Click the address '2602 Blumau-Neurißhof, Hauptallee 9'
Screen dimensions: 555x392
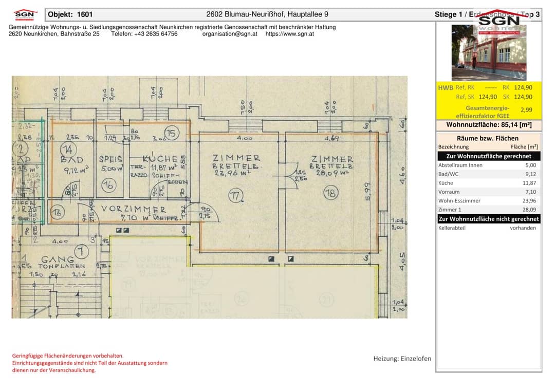267,14
